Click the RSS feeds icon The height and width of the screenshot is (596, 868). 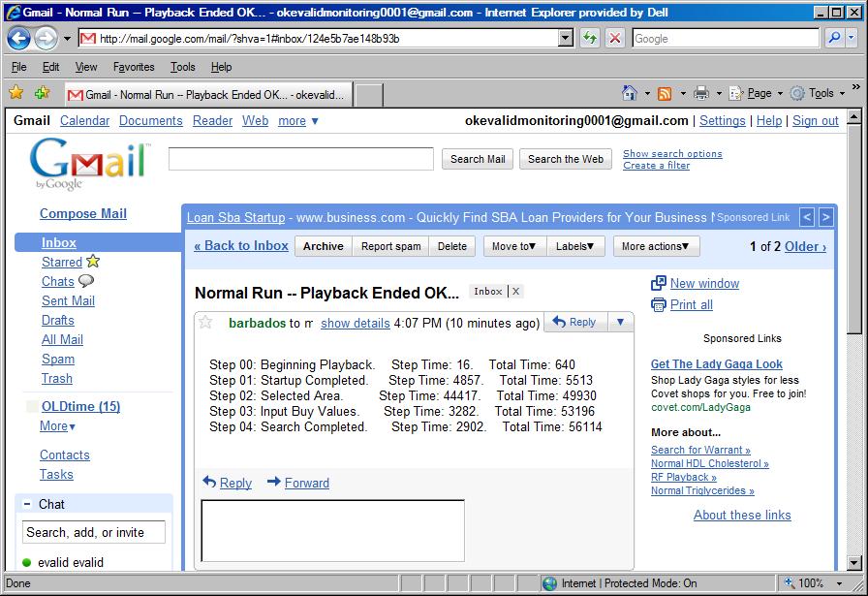pos(665,94)
